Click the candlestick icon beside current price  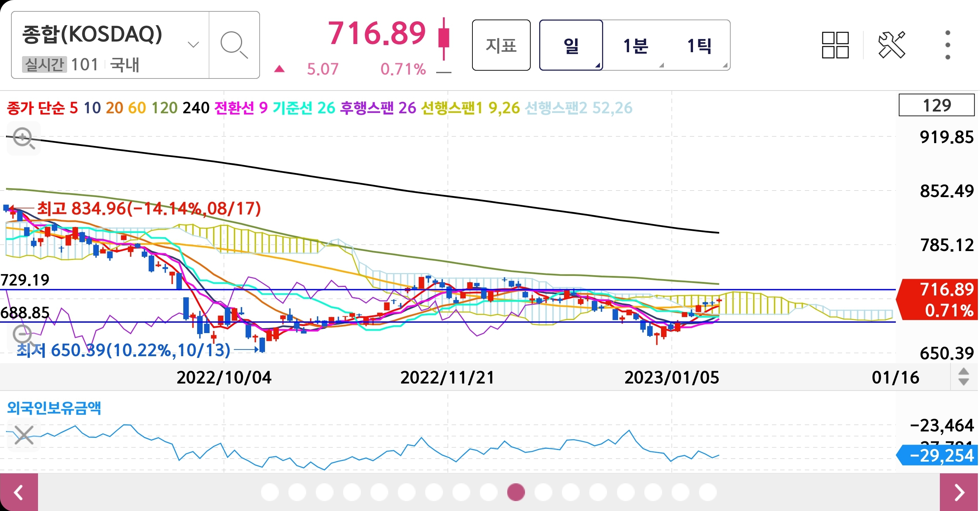point(444,38)
